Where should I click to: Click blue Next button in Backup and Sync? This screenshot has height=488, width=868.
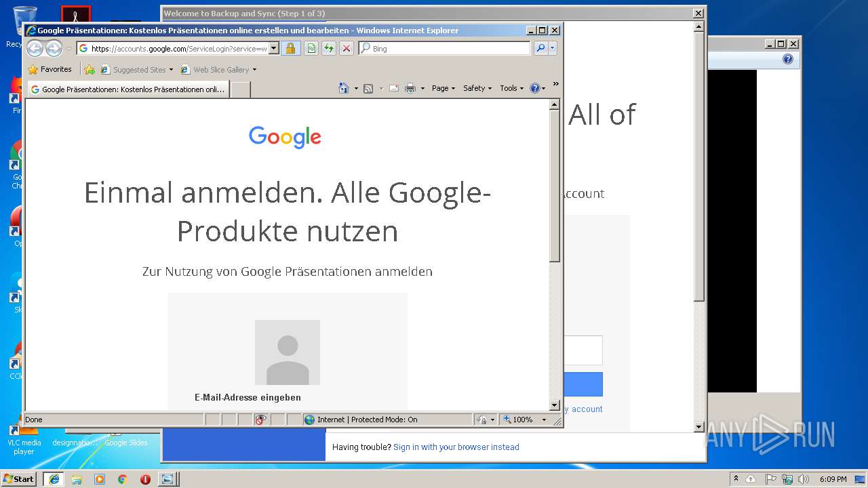582,384
